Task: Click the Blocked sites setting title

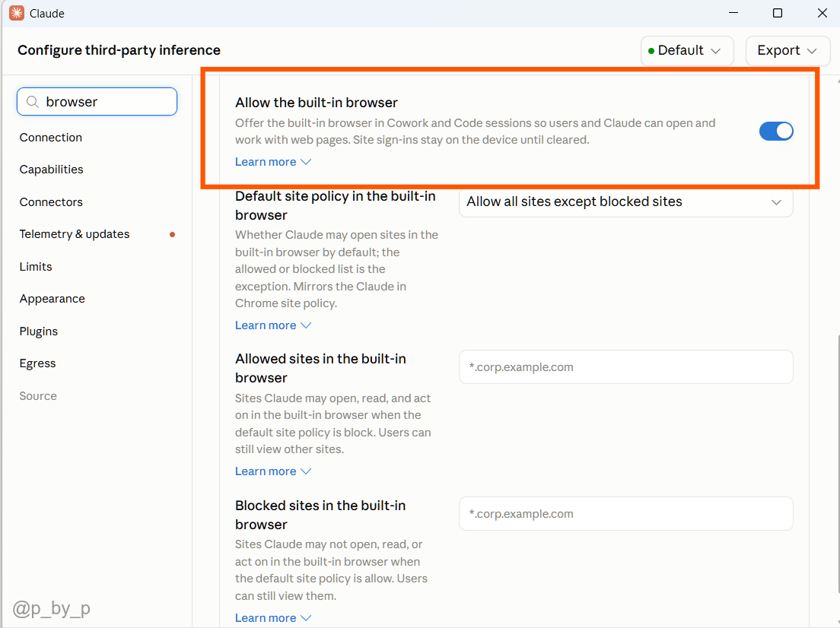Action: (x=320, y=515)
